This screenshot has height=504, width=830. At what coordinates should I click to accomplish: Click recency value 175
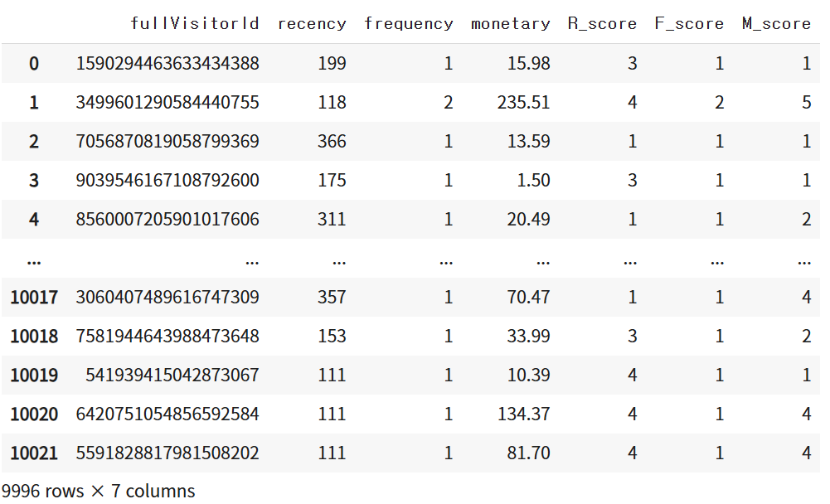point(332,181)
